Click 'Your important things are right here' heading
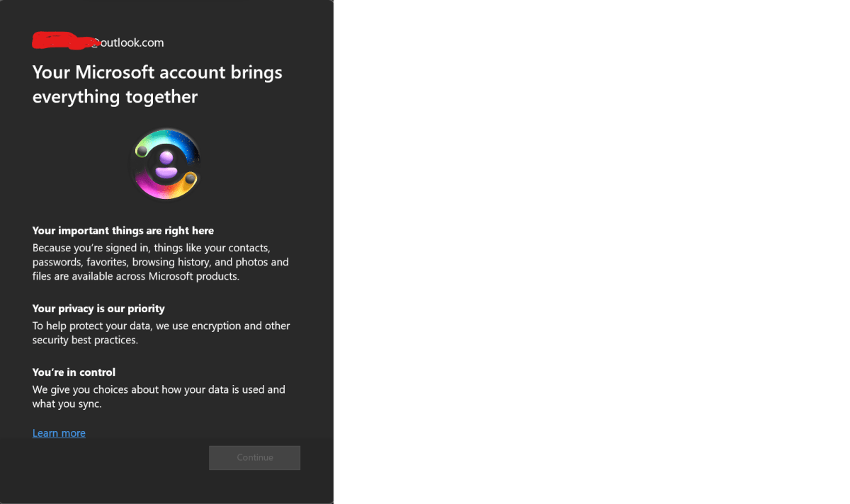Viewport: 850px width, 504px height. (123, 231)
